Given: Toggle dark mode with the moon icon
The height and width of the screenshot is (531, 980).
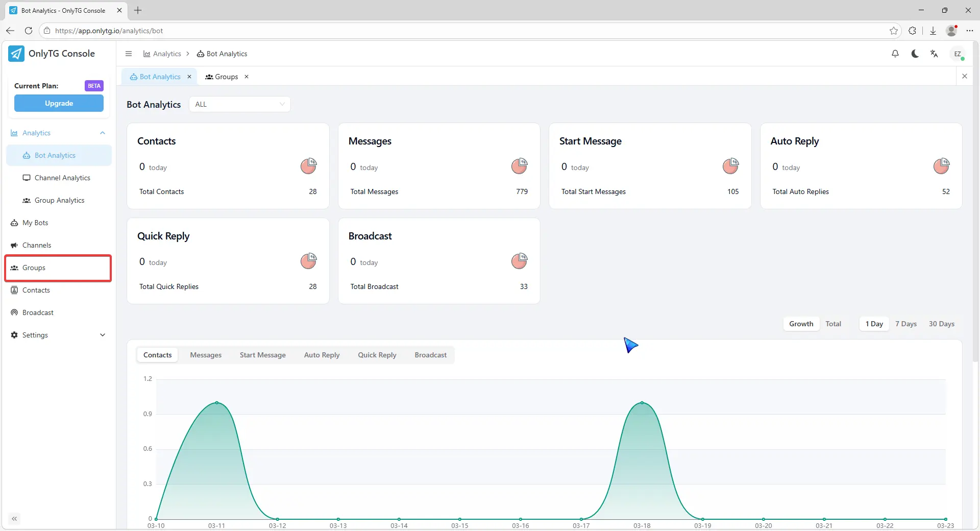Looking at the screenshot, I should point(915,54).
